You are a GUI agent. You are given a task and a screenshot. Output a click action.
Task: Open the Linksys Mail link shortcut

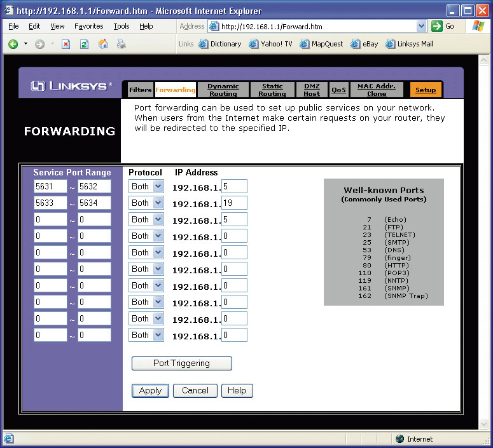click(x=409, y=44)
